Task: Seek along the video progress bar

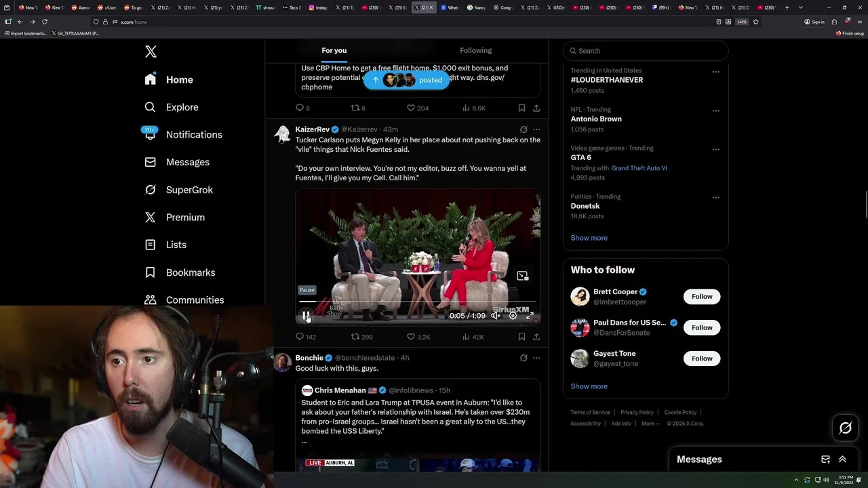Action: tap(418, 301)
